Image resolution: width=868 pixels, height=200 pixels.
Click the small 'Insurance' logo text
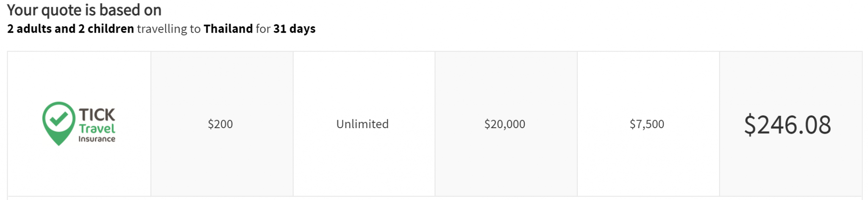(x=97, y=139)
